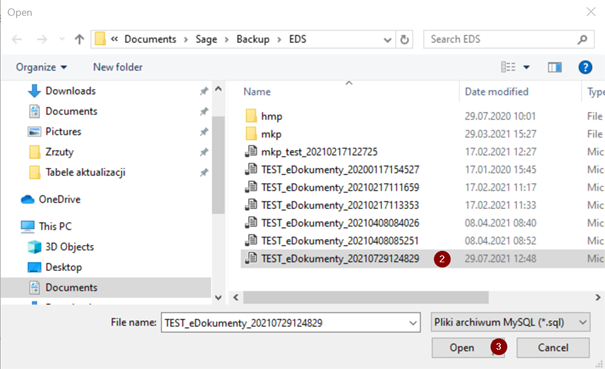The image size is (605, 369).
Task: Unpin Downloads using its pin icon
Action: [x=204, y=91]
